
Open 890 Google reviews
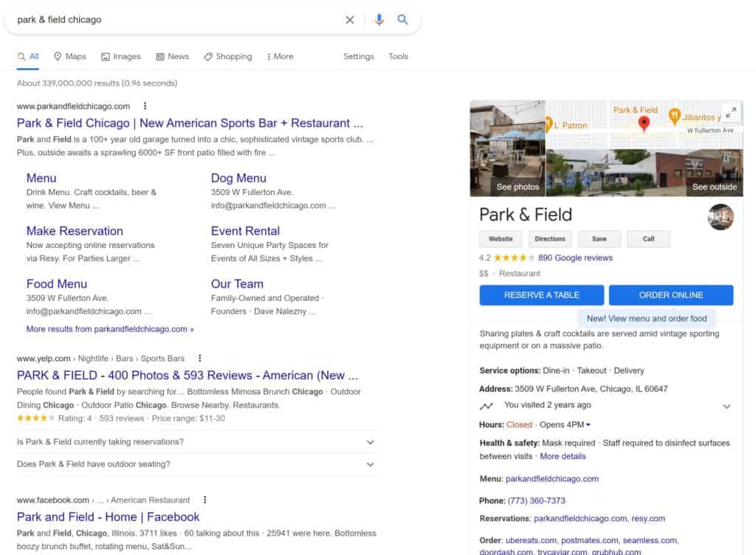575,258
